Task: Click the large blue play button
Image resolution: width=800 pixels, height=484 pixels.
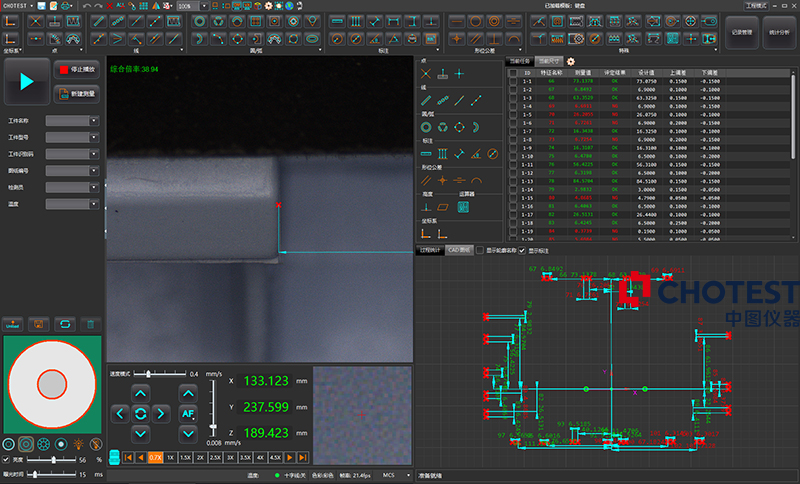Action: click(x=27, y=83)
